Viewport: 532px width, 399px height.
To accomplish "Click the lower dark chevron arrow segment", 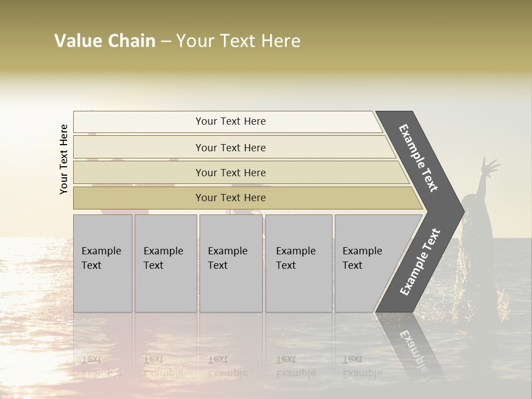I will coord(420,263).
